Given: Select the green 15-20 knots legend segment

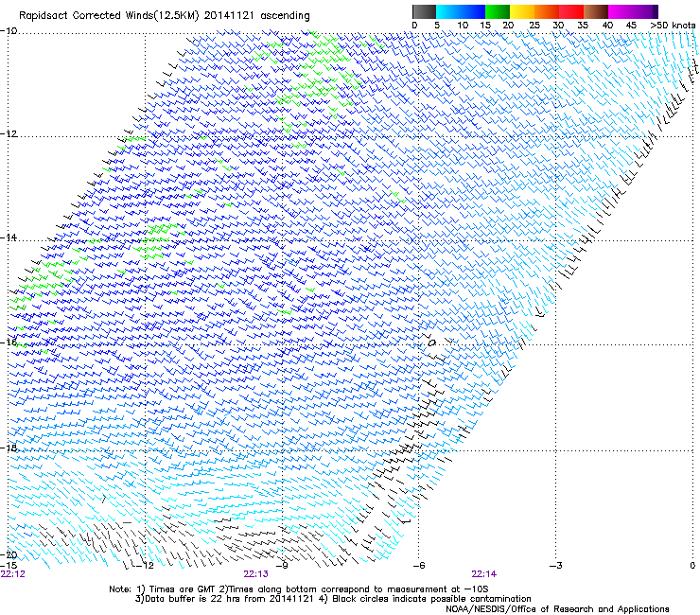Looking at the screenshot, I should pos(498,11).
